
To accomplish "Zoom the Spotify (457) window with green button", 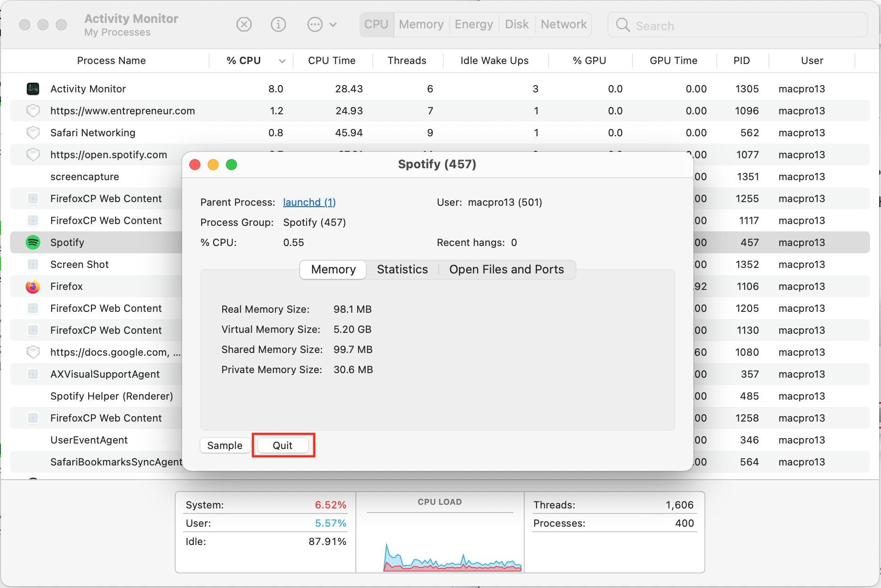I will tap(231, 165).
